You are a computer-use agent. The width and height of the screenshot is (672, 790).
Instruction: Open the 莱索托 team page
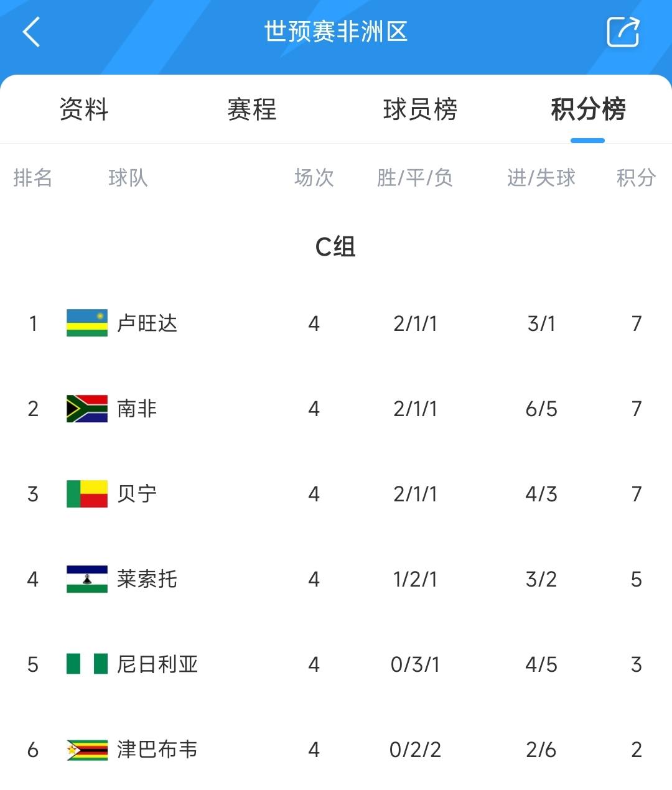click(x=147, y=579)
